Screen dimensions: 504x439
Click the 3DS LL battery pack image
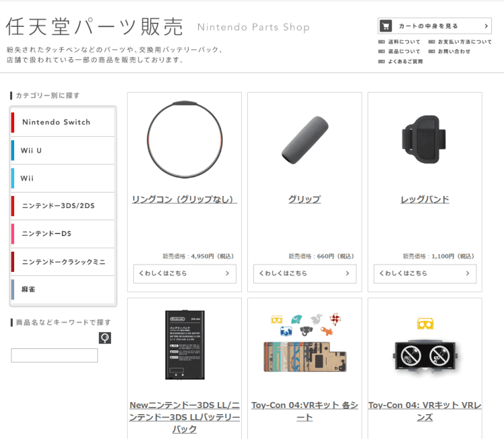coord(185,345)
